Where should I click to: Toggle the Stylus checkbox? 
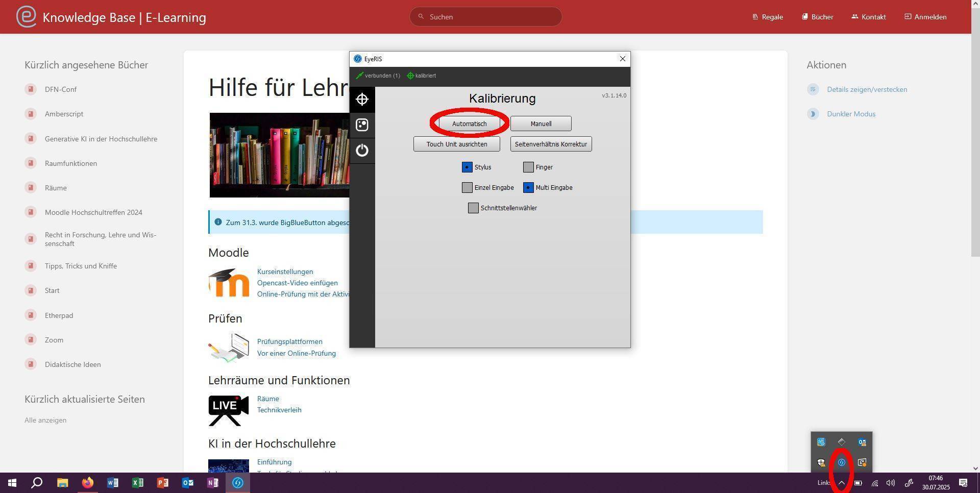(x=467, y=167)
